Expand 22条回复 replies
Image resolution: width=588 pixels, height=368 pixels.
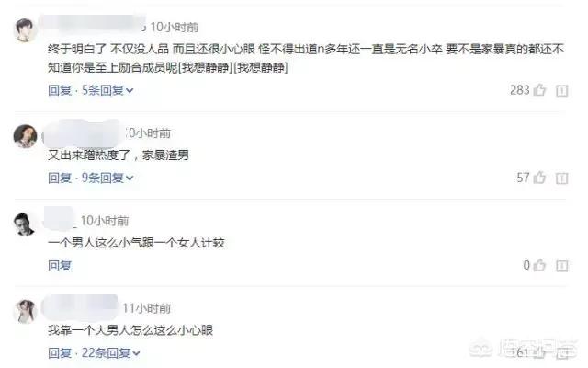[111, 352]
